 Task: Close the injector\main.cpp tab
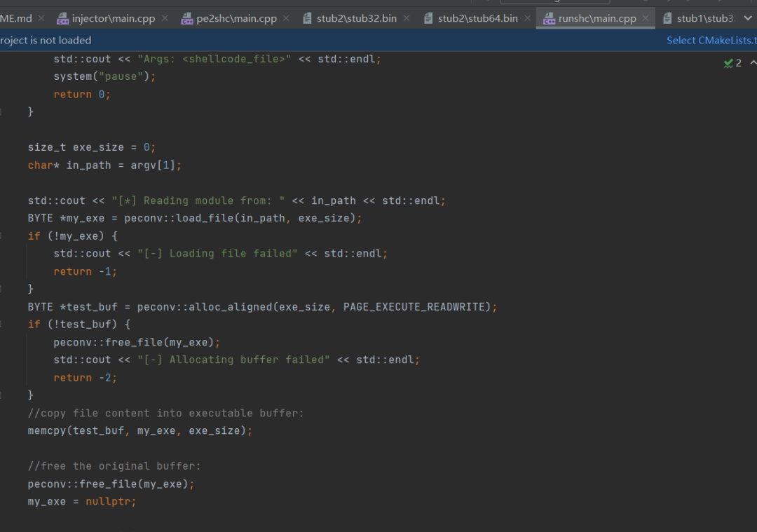(165, 18)
